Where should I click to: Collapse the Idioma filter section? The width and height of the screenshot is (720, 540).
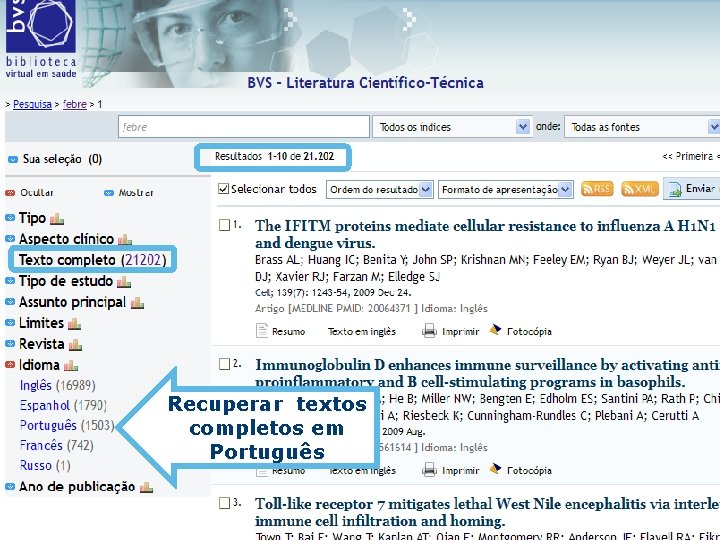[x=10, y=365]
